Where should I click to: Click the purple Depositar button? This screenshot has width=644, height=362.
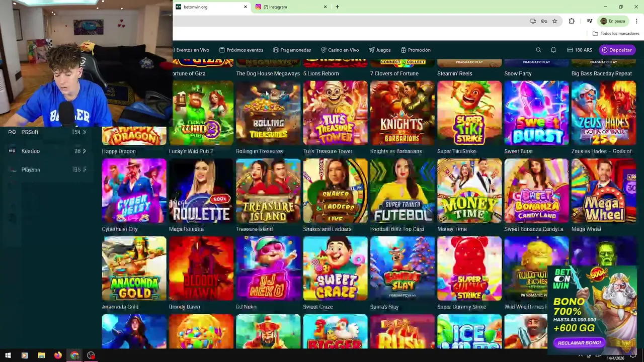617,50
